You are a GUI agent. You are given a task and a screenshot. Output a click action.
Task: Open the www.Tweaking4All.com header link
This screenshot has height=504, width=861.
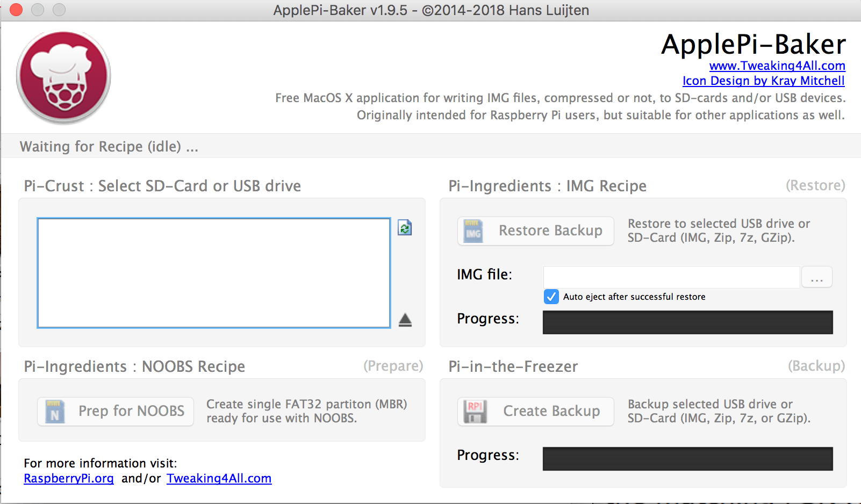777,66
